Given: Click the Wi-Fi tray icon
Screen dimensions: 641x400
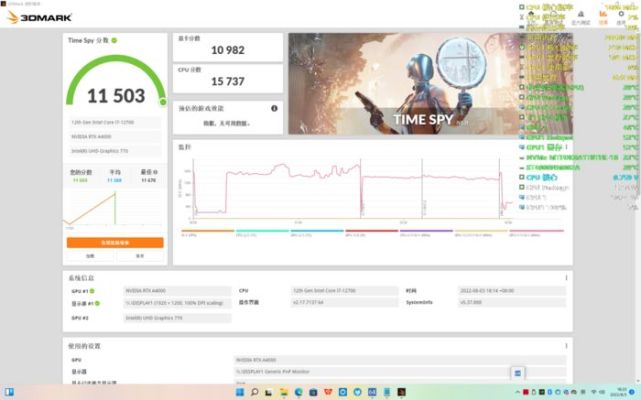Looking at the screenshot, I should [594, 392].
